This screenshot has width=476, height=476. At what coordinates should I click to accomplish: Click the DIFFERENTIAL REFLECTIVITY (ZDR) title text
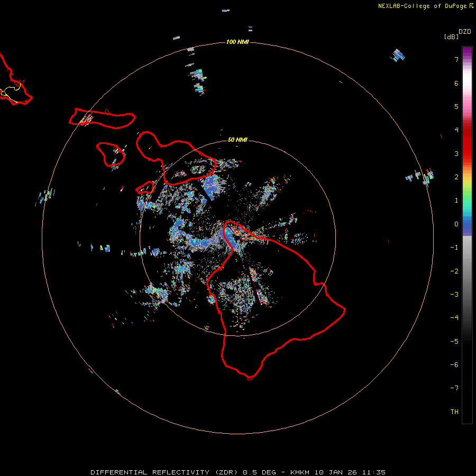(165, 472)
